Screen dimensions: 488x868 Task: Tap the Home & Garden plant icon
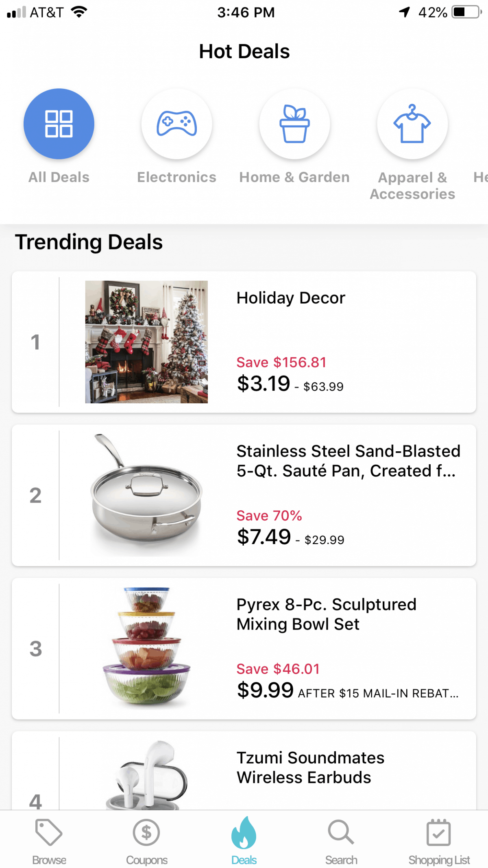tap(294, 124)
